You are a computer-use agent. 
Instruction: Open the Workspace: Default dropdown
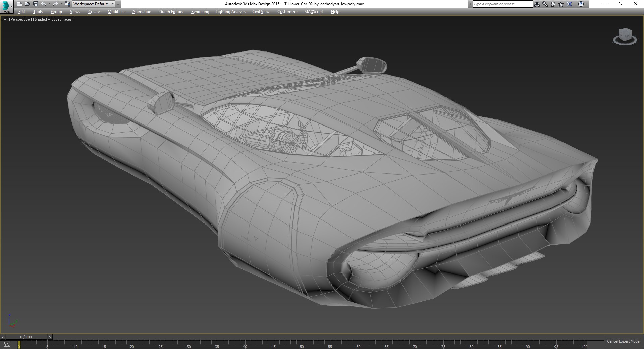(93, 4)
